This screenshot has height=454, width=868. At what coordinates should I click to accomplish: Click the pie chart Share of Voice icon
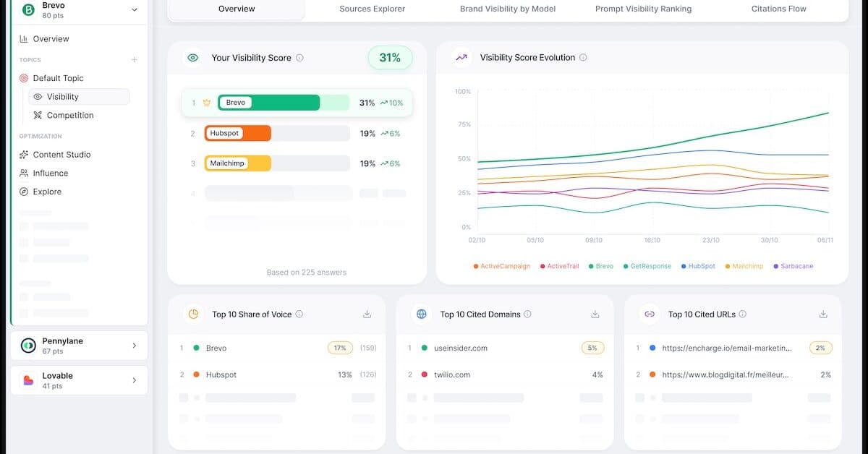[x=193, y=314]
